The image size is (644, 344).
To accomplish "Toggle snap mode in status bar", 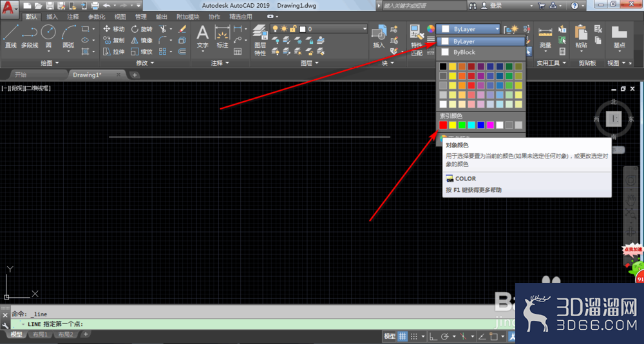I will pos(414,336).
